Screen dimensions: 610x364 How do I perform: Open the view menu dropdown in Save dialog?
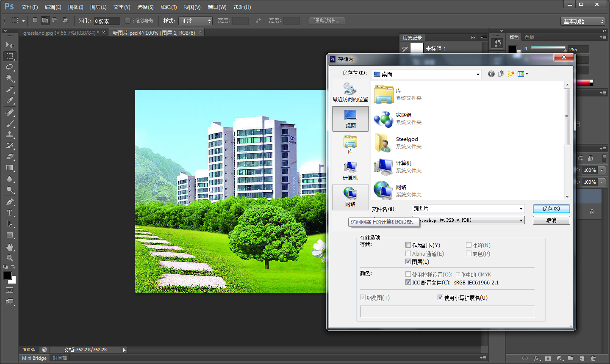523,74
